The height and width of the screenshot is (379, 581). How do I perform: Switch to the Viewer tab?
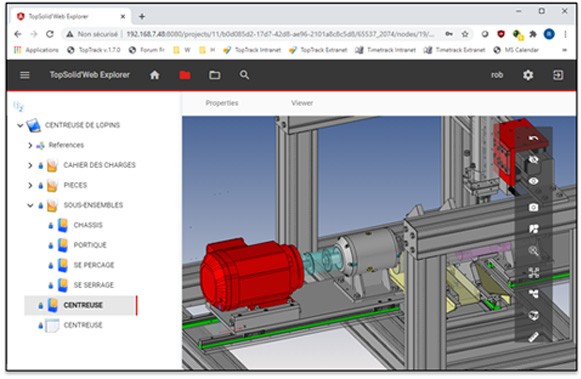point(302,103)
